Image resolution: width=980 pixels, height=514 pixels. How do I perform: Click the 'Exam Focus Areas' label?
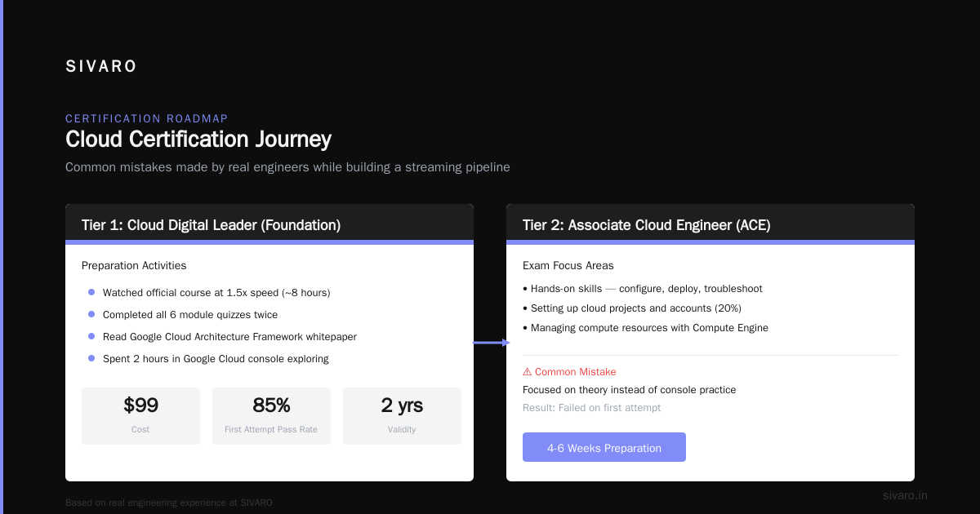(568, 266)
